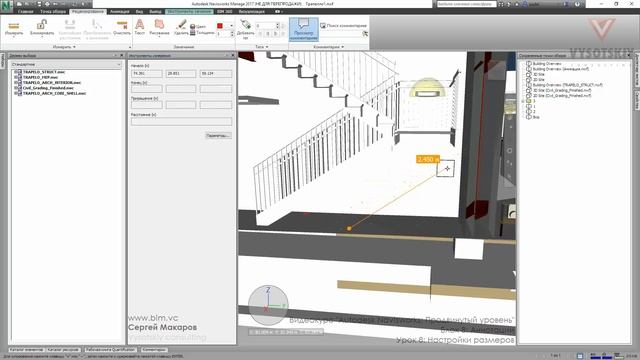
Task: Select TRAPELO_MEP.nwc in the selection tree
Action: [40, 77]
